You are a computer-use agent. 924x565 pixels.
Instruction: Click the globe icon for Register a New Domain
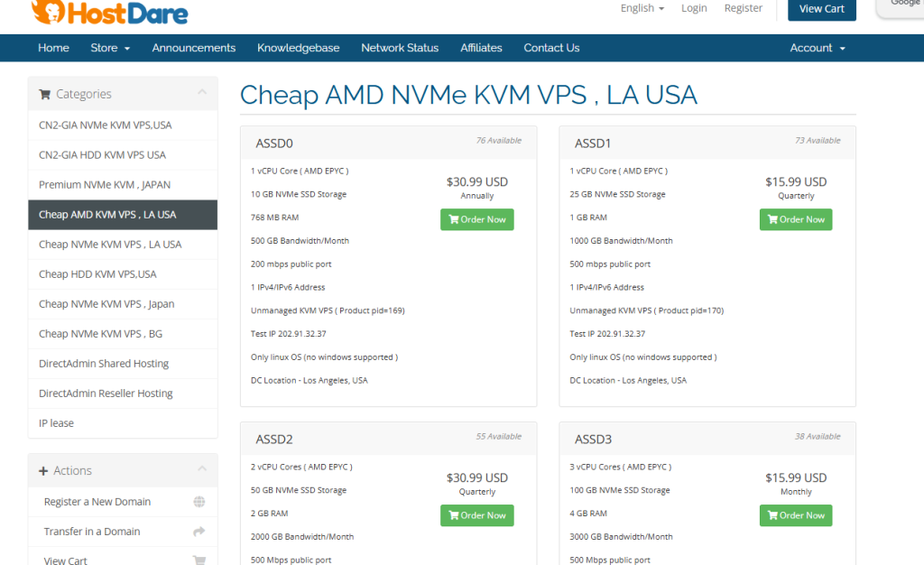point(199,502)
